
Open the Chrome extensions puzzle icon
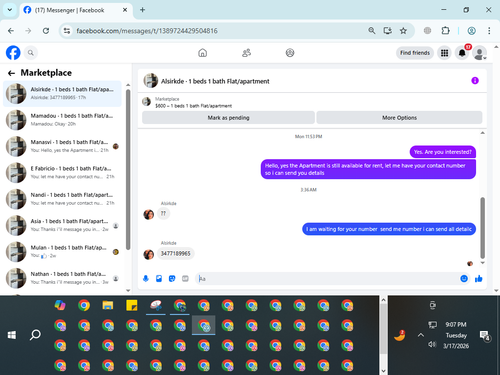(445, 31)
